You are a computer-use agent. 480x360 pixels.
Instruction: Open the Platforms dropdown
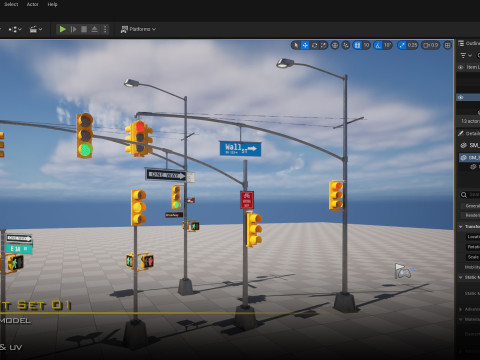[138, 29]
